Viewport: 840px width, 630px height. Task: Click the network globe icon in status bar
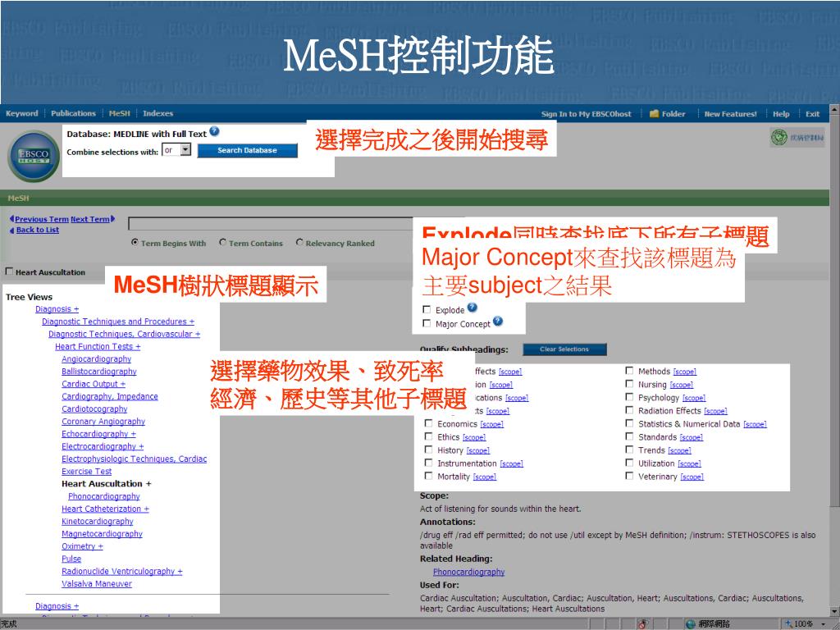(691, 624)
